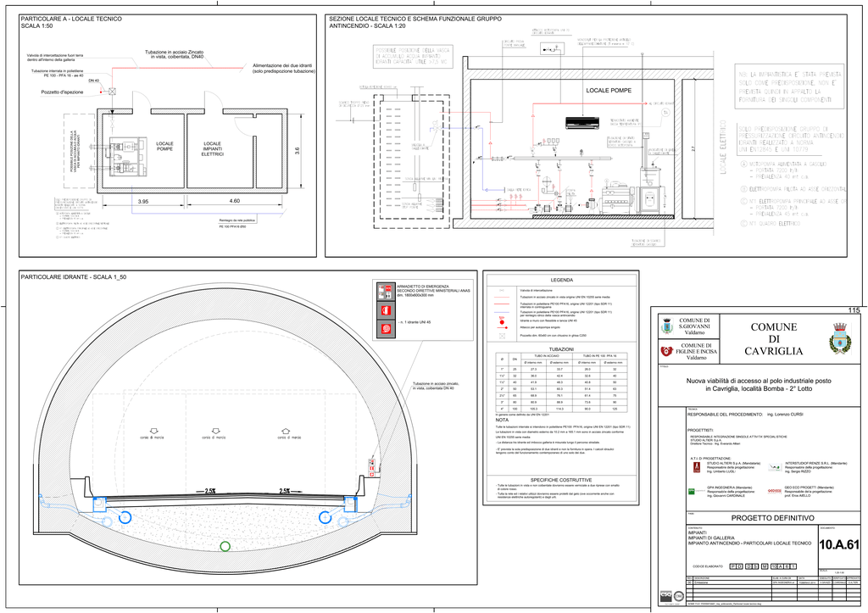Click the document number 10.A.61
The image size is (868, 613).
coord(839,545)
